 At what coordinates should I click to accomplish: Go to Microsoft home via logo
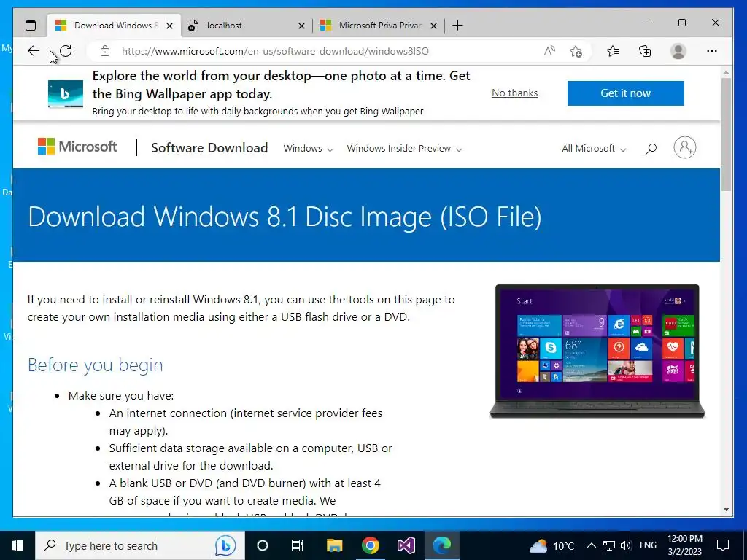pos(77,147)
